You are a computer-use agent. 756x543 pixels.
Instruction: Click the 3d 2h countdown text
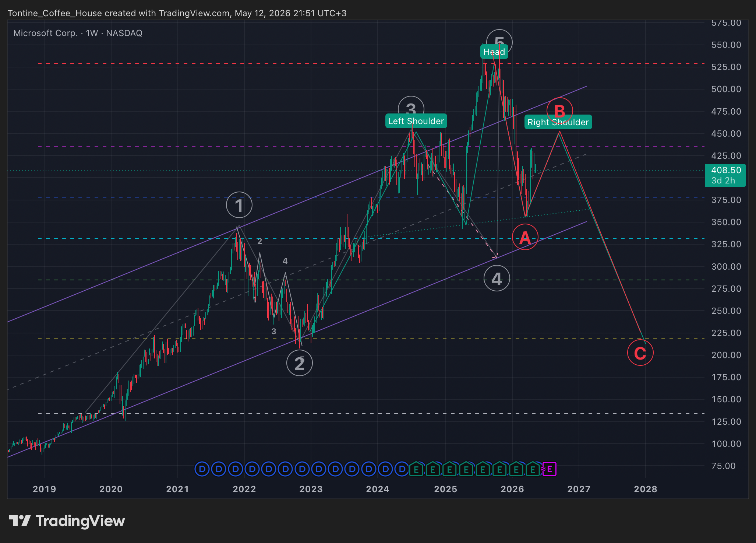click(x=723, y=181)
